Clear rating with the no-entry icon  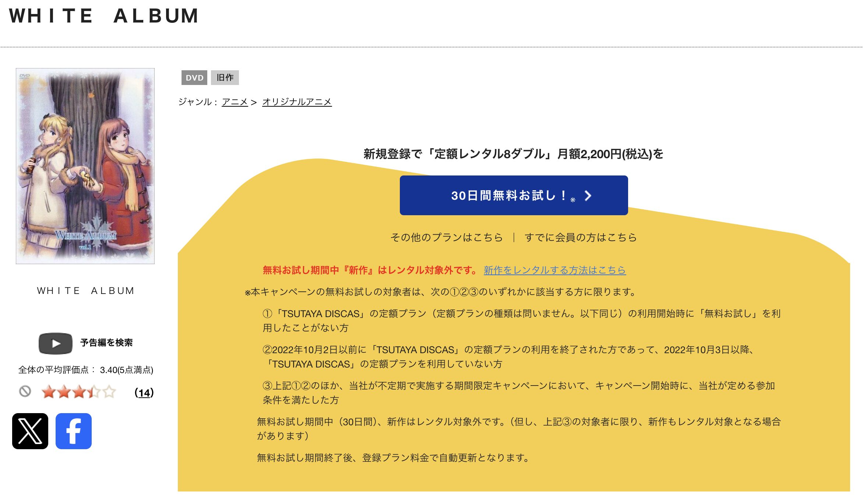pos(25,391)
